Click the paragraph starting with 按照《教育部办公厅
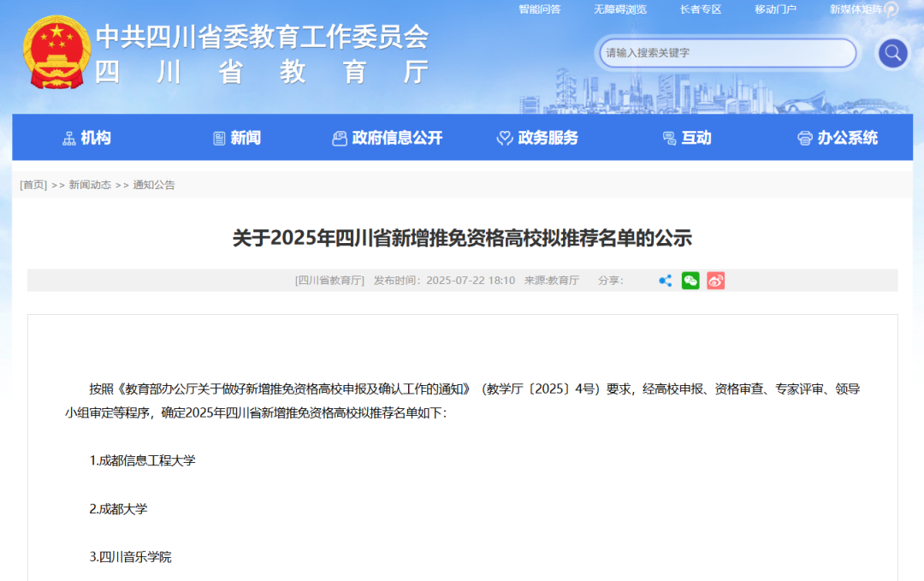 pos(463,400)
